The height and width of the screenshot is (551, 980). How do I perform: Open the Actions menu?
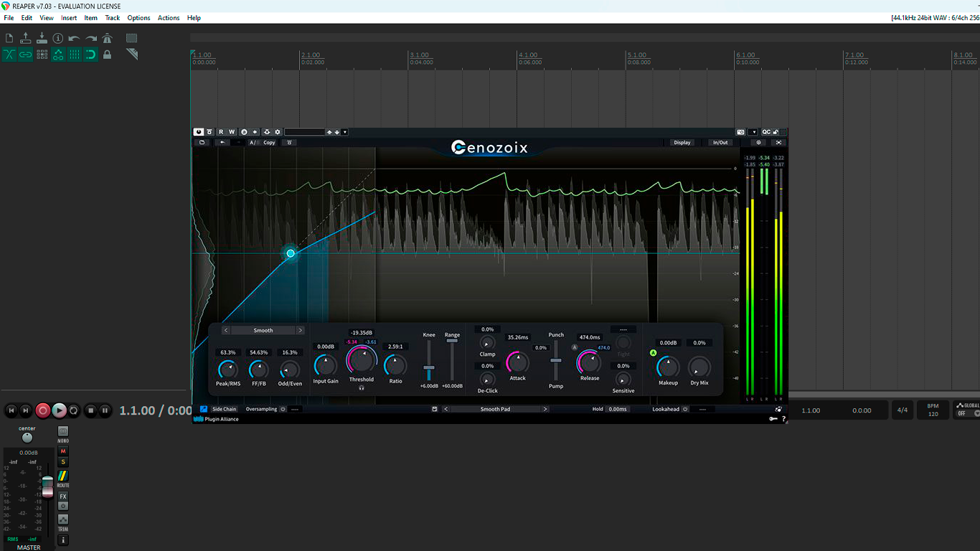coord(169,18)
